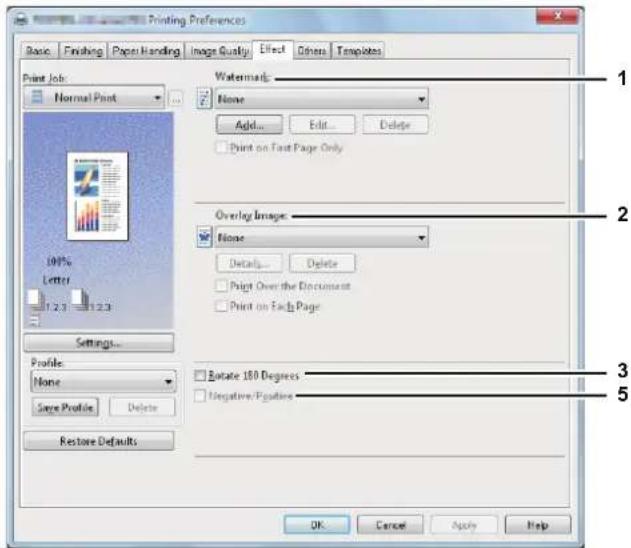The width and height of the screenshot is (631, 548).
Task: Click the watermark Delete button
Action: (x=395, y=125)
